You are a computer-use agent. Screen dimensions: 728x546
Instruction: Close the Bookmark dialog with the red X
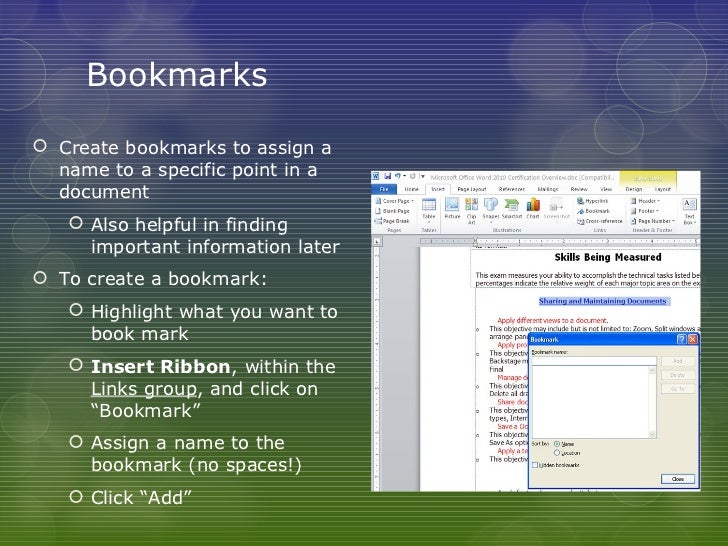click(692, 339)
